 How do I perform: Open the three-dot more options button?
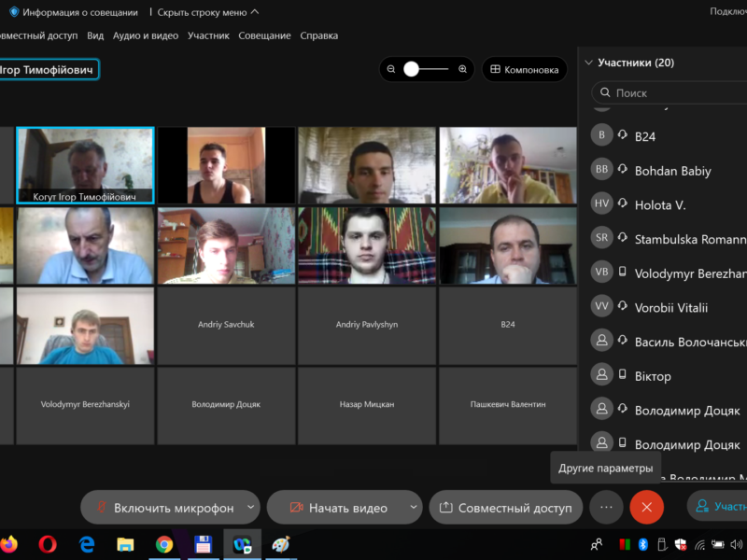(606, 508)
